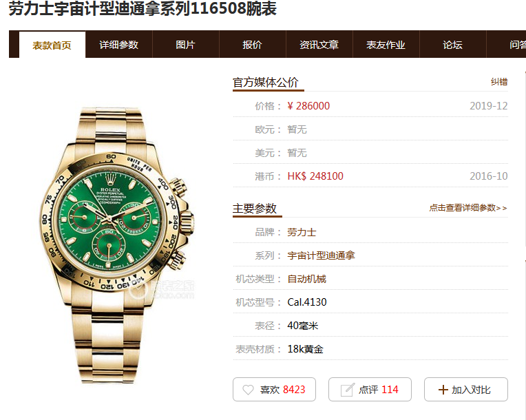The height and width of the screenshot is (420, 526).
Task: Click the plus icon for 加入对比
Action: pyautogui.click(x=443, y=390)
